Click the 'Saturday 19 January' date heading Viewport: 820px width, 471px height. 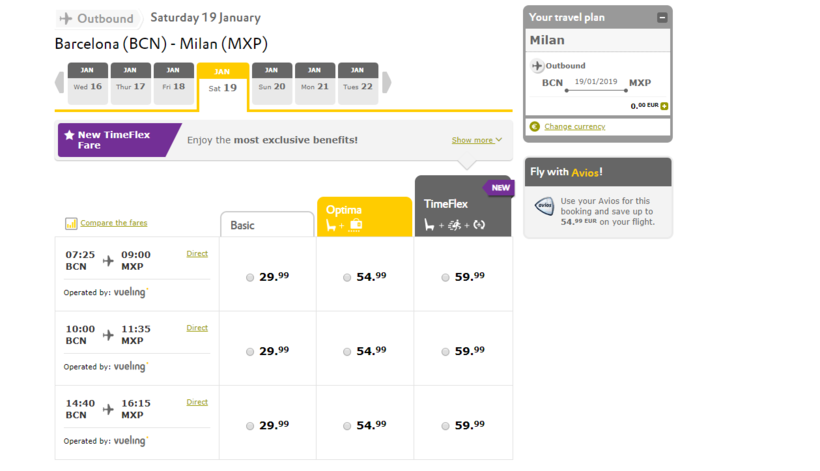coord(206,18)
